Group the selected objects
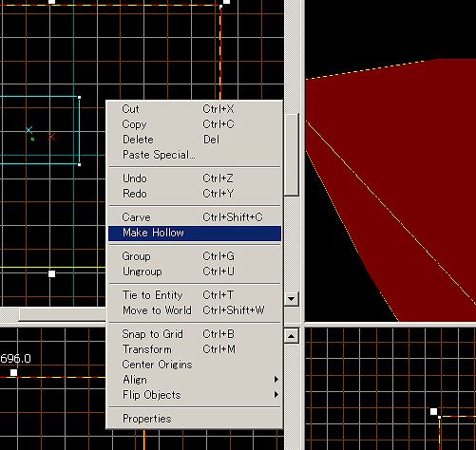 [195, 256]
